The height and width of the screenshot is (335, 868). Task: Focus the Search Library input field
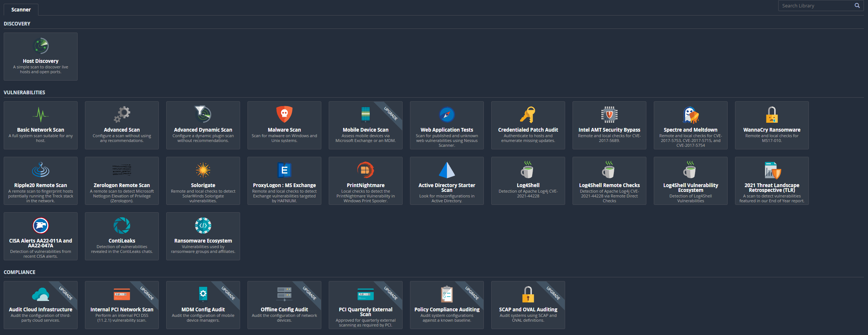coord(816,6)
